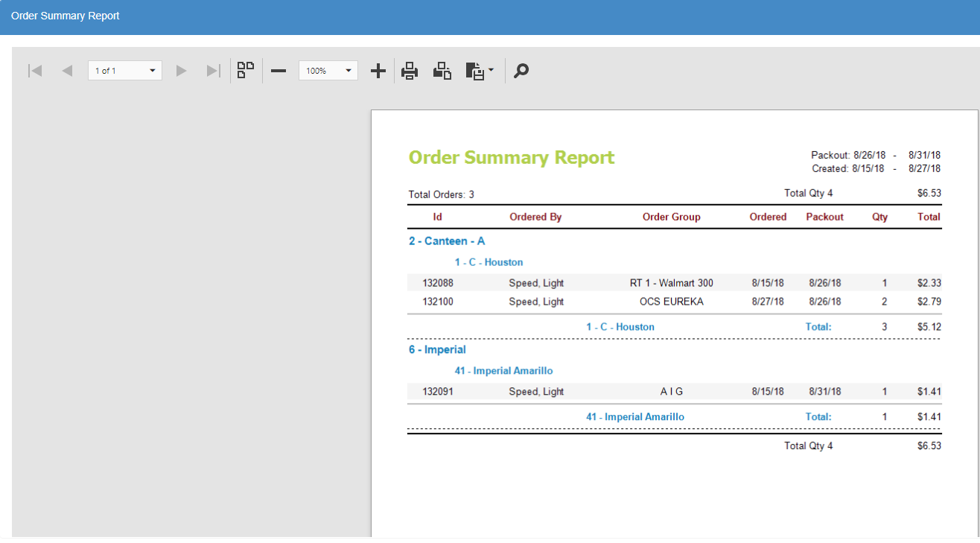Print the current page only
Image resolution: width=980 pixels, height=543 pixels.
tap(442, 71)
